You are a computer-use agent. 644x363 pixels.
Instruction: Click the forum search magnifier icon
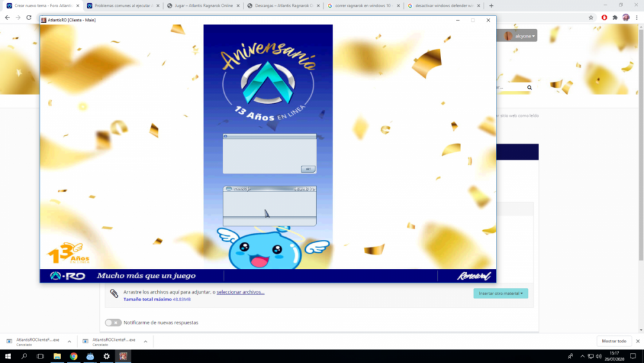(x=529, y=87)
